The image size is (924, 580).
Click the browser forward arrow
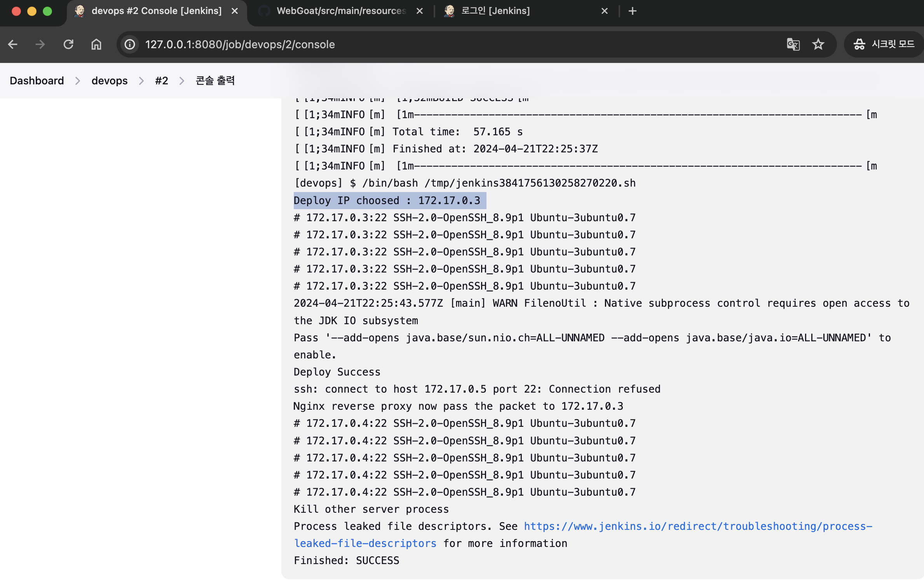coord(40,44)
